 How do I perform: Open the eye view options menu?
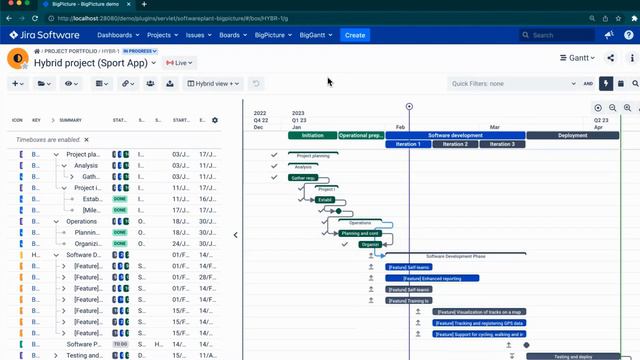[71, 84]
